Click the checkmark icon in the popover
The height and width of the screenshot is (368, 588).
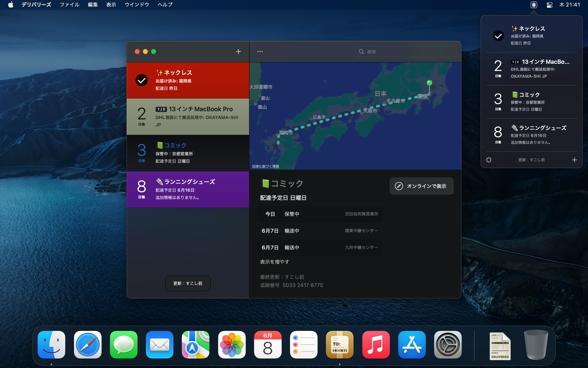click(x=498, y=36)
